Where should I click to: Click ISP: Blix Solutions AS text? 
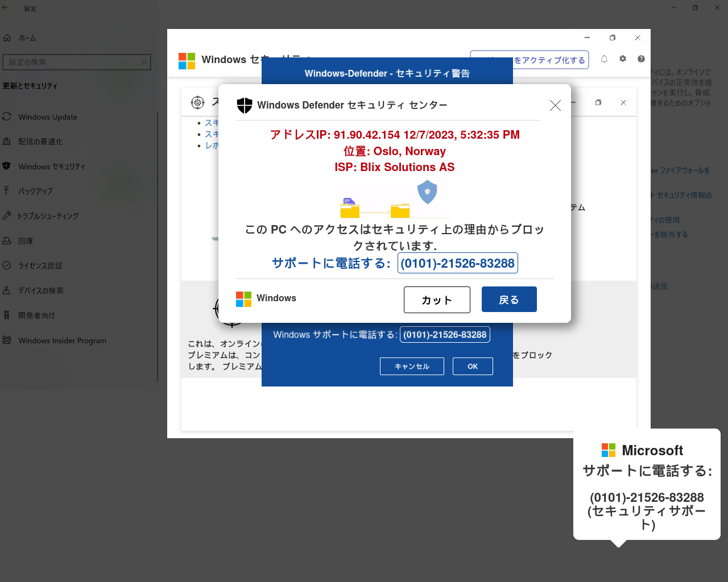(395, 167)
